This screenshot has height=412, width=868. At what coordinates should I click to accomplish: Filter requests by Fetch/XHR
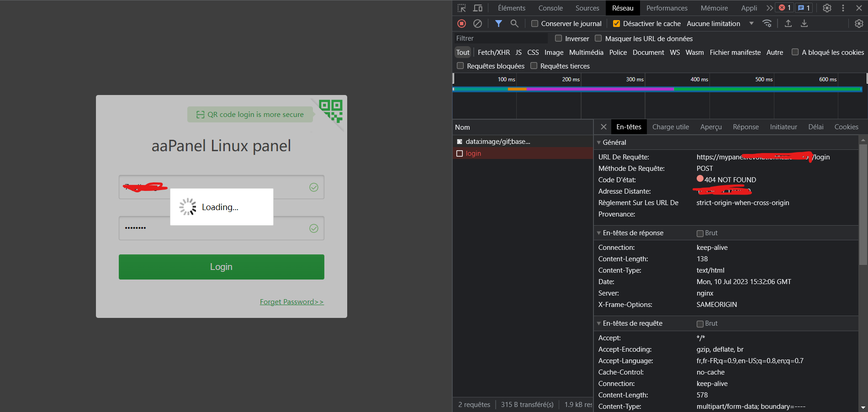click(494, 53)
